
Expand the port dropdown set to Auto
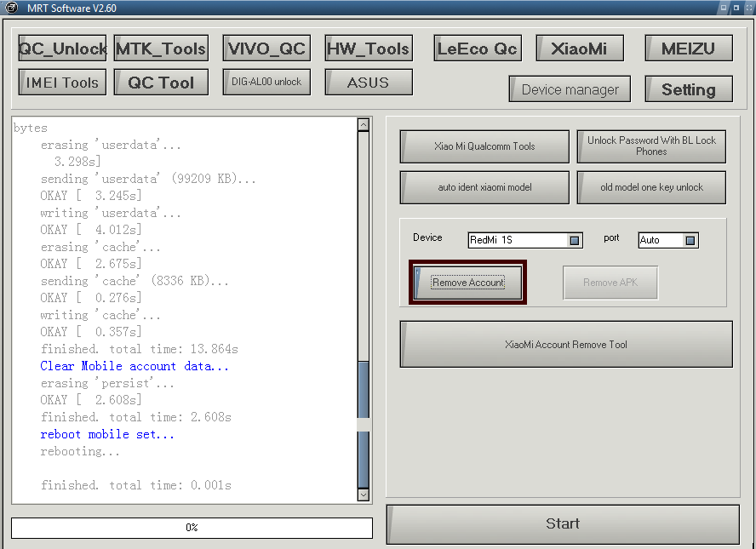click(690, 241)
